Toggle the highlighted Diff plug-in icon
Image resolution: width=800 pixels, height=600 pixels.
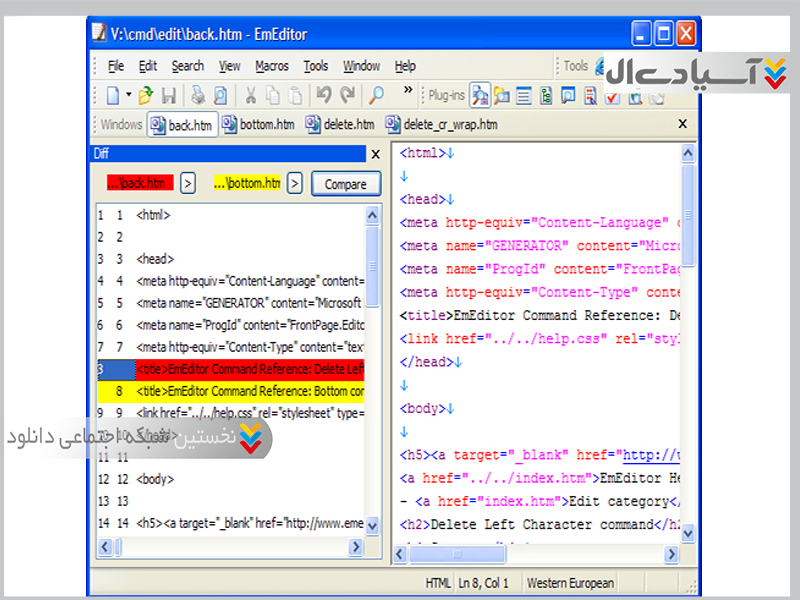tap(480, 96)
